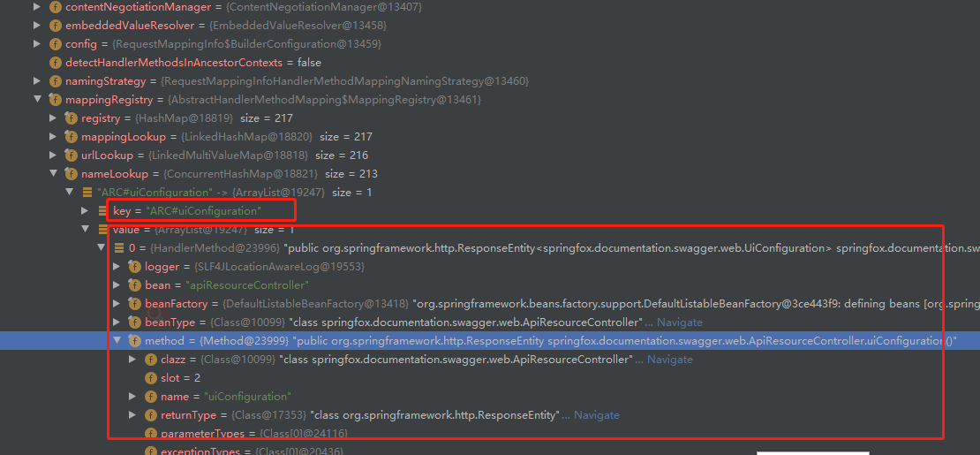Select the "apiResourceController" bean value
The height and width of the screenshot is (455, 980).
point(247,284)
